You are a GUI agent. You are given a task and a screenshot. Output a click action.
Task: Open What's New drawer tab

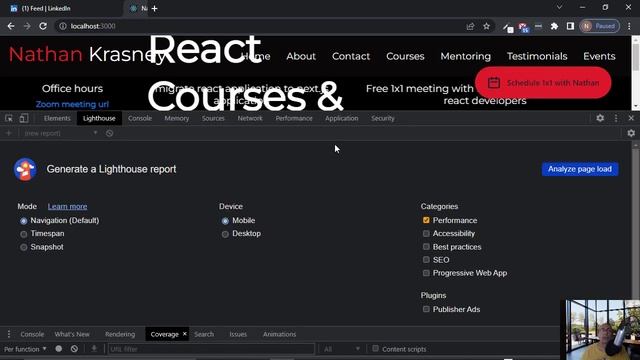[72, 334]
